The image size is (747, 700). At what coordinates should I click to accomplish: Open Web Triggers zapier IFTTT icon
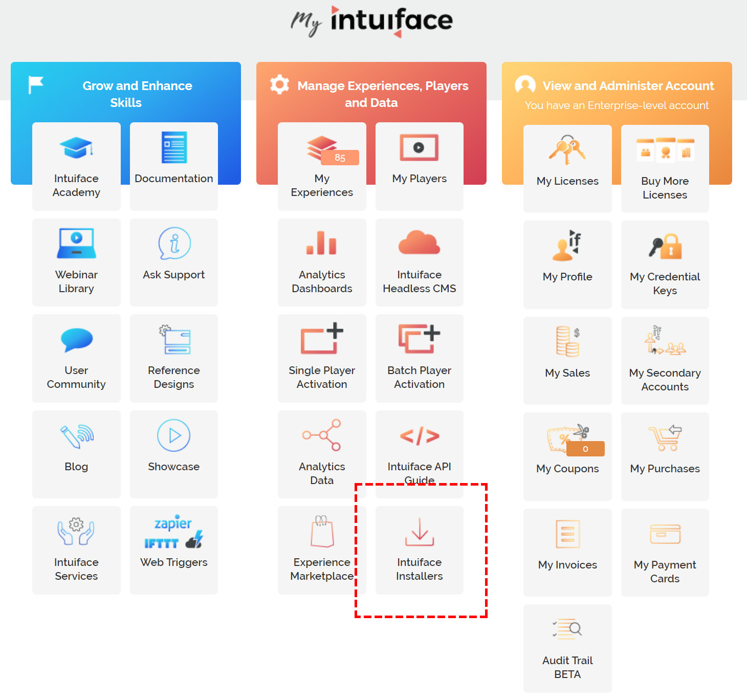click(x=174, y=531)
